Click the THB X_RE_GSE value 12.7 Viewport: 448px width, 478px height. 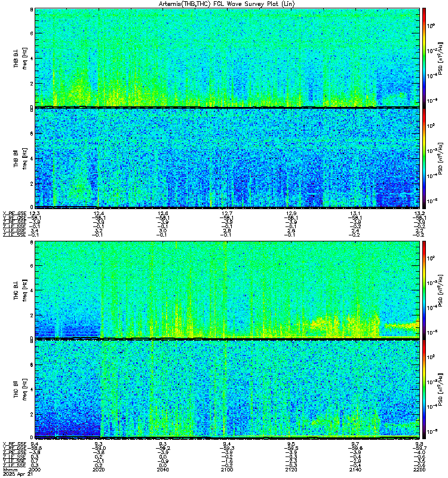click(x=227, y=213)
